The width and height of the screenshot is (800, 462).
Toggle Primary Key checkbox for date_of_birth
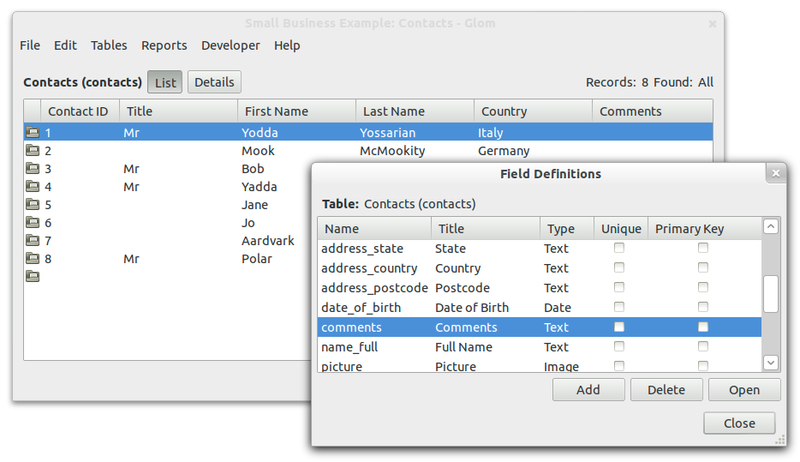click(703, 307)
